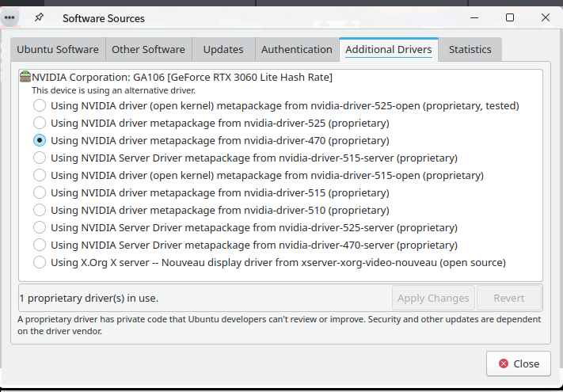
Task: Select nvidia-driver-515 (proprietary) radio button
Action: (40, 192)
